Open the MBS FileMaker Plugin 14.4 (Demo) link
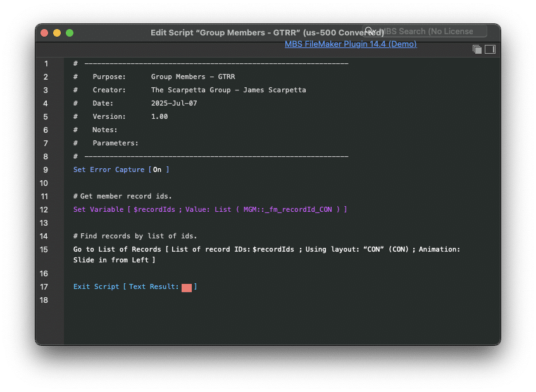The image size is (536, 392). pos(351,44)
